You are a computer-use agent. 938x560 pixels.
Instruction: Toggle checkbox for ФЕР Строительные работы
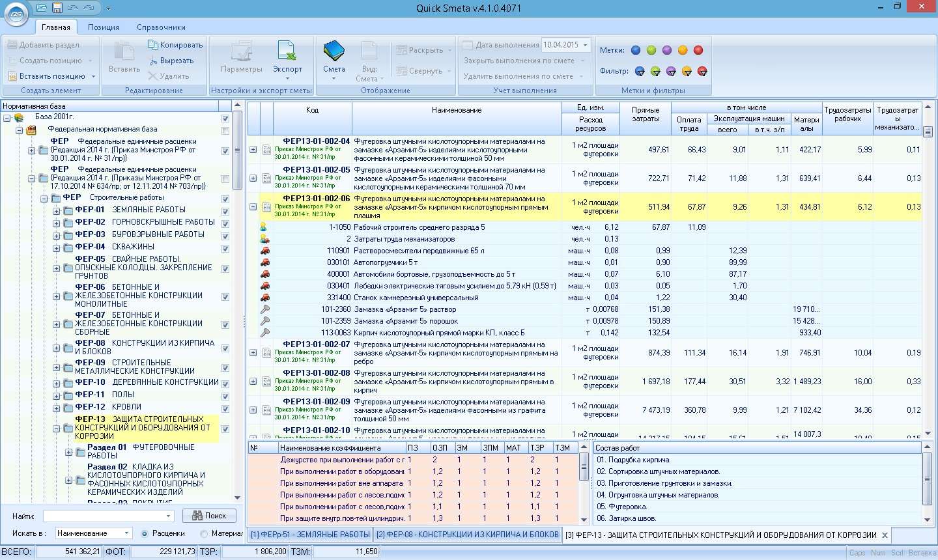point(225,199)
